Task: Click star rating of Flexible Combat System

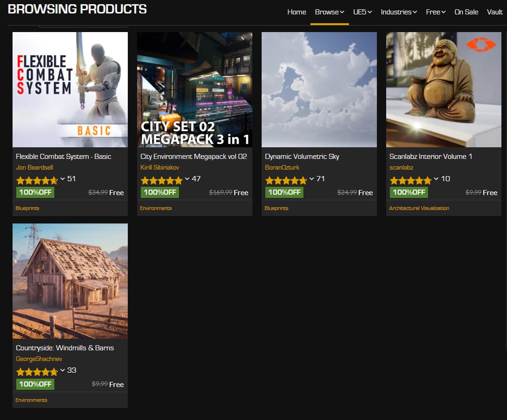Action: pyautogui.click(x=37, y=180)
